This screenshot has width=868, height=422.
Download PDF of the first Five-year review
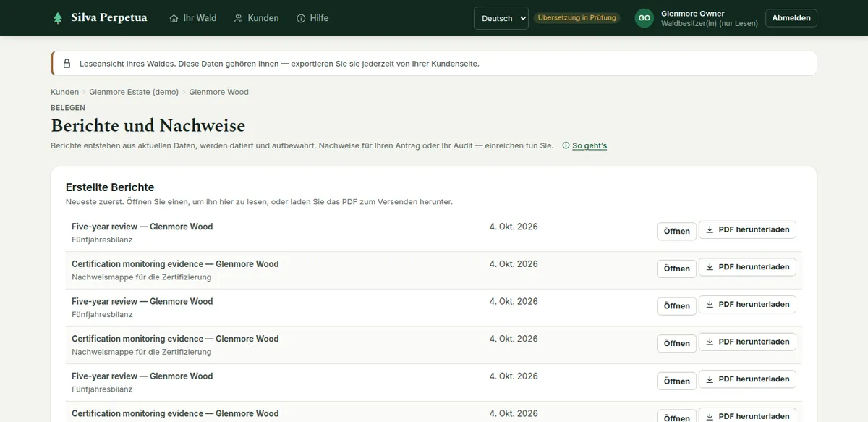pos(747,229)
